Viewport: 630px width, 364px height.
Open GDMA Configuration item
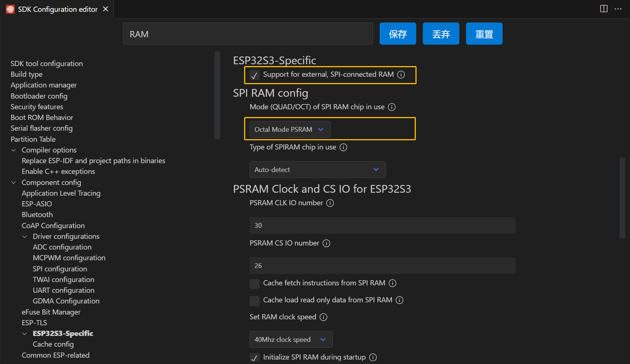tap(66, 301)
